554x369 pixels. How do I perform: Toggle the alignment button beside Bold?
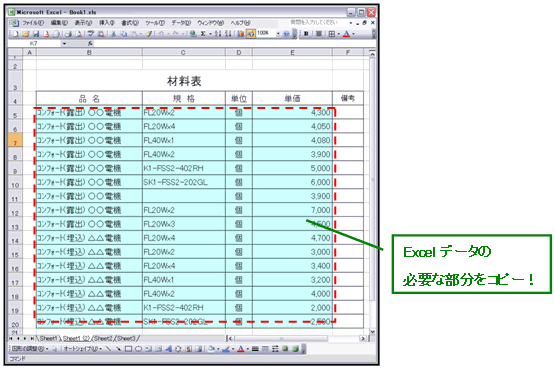click(318, 34)
